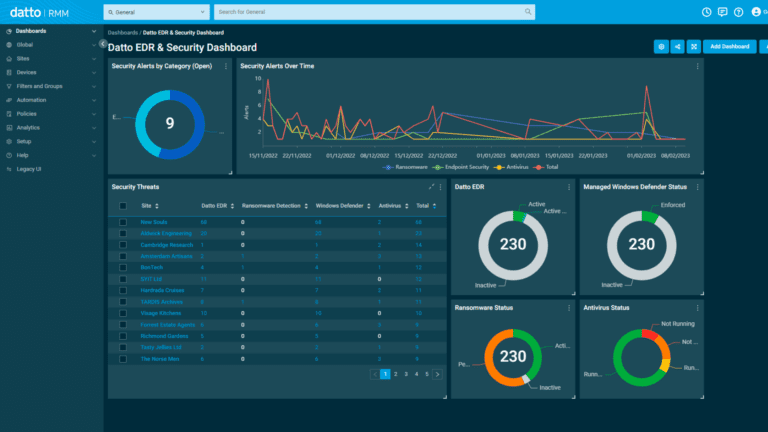
Task: Go to next page with the right arrow
Action: click(437, 374)
